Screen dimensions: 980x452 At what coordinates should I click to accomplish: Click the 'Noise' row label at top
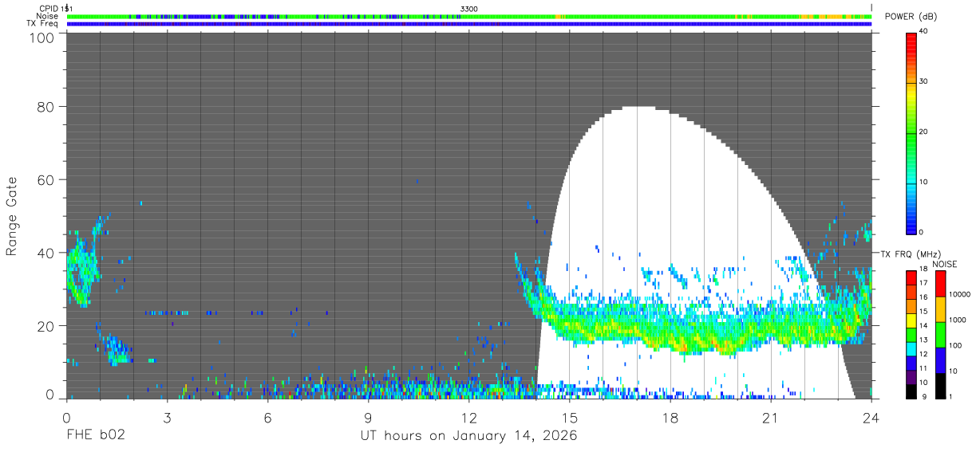pyautogui.click(x=47, y=16)
